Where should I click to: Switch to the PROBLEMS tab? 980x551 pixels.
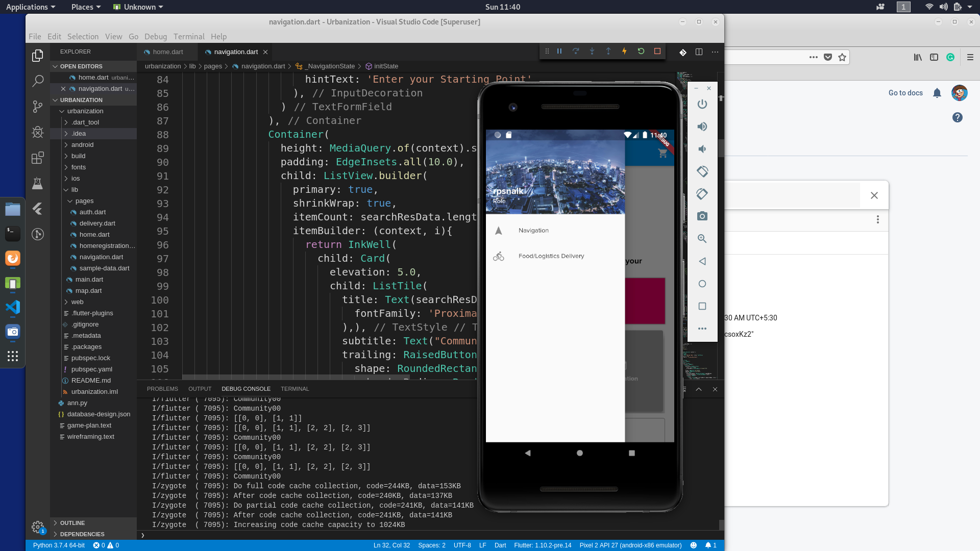[x=162, y=389]
